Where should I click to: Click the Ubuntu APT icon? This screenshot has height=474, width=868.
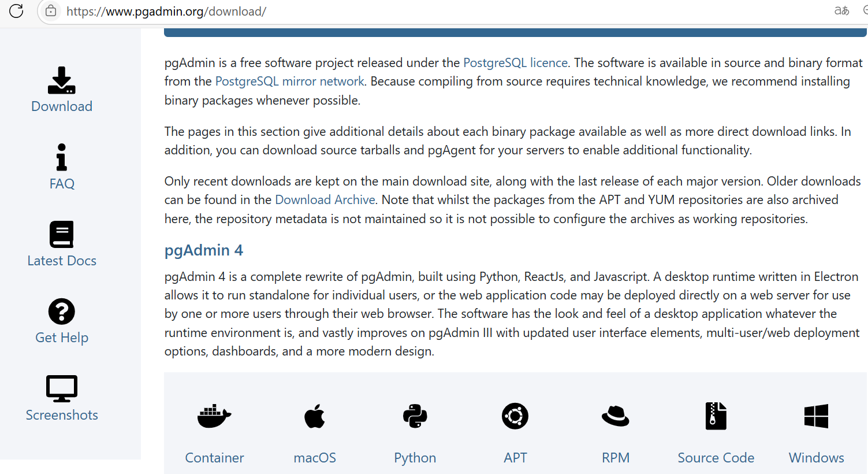click(515, 416)
